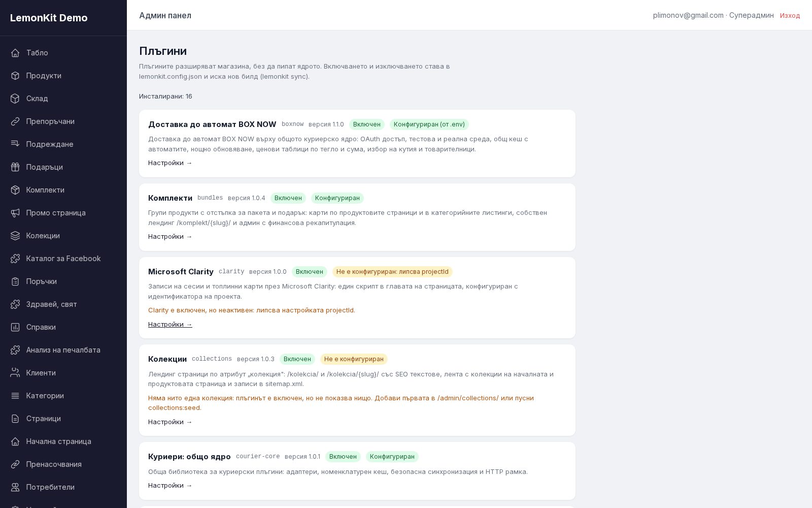This screenshot has width=812, height=508.
Task: Click the Комплекти package icon
Action: pyautogui.click(x=15, y=190)
